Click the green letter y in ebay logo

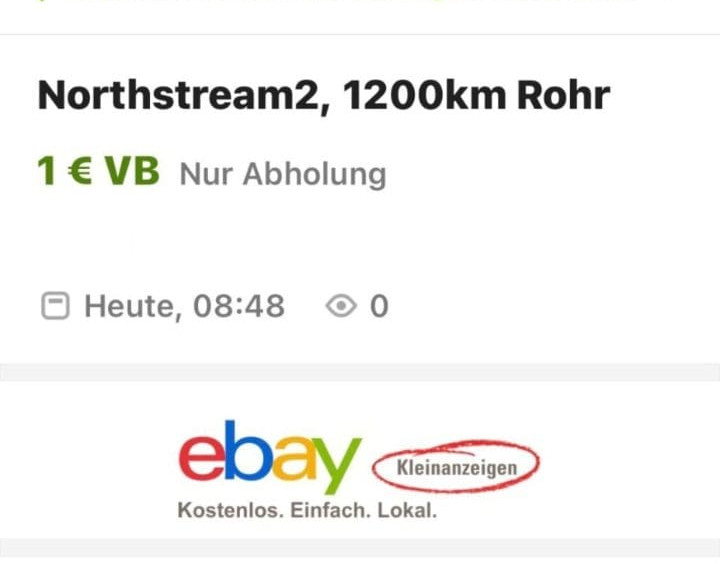coord(338,466)
